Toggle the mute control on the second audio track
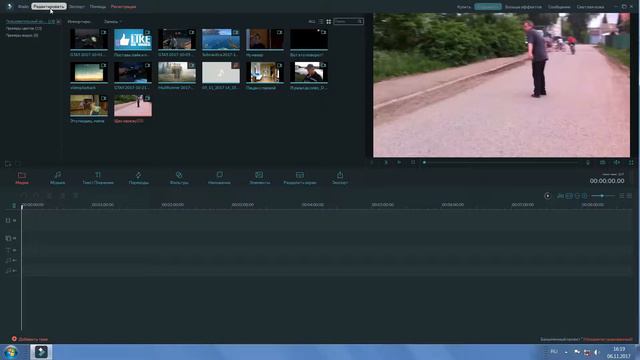Viewport: 640px width, 360px height. tap(15, 271)
